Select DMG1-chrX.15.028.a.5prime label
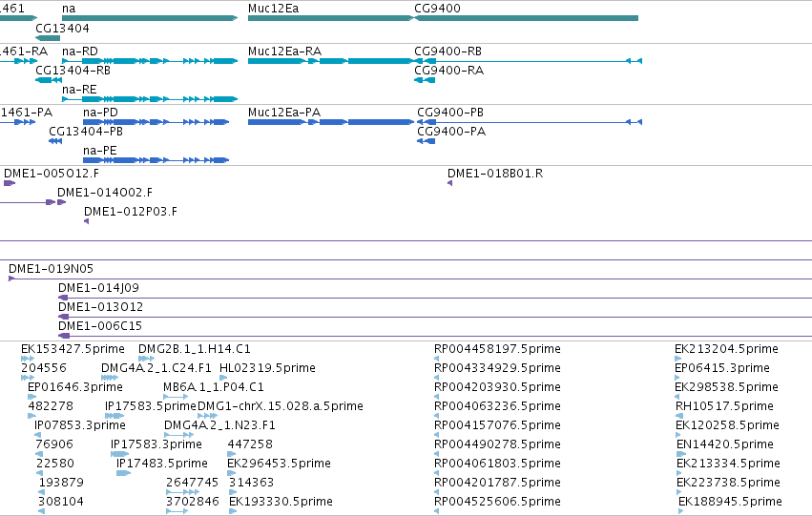 coord(281,406)
